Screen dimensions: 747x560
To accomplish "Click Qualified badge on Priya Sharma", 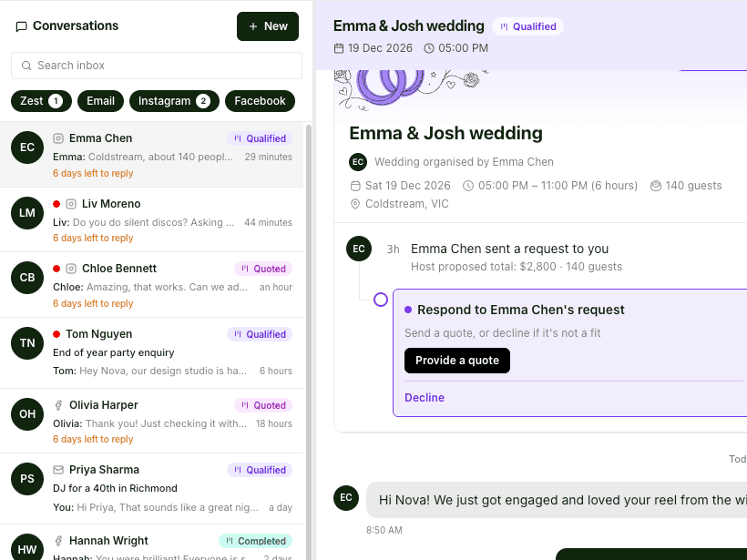I will tap(260, 470).
